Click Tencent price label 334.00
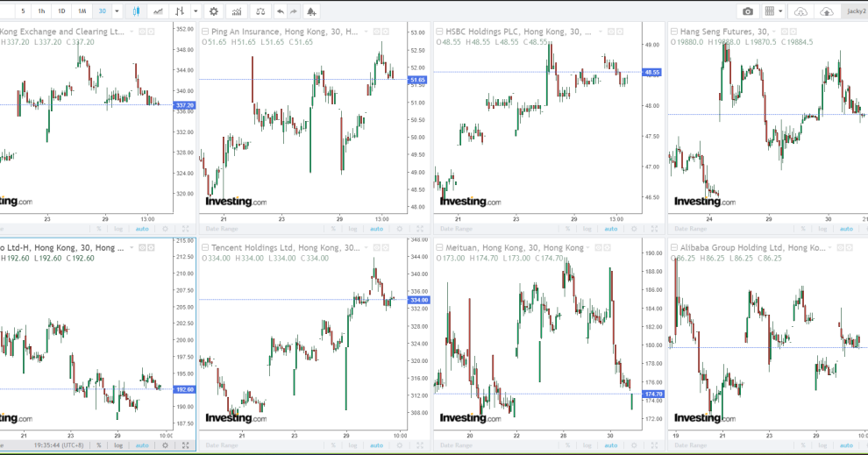Screen dimensions: 868x455 pyautogui.click(x=418, y=300)
